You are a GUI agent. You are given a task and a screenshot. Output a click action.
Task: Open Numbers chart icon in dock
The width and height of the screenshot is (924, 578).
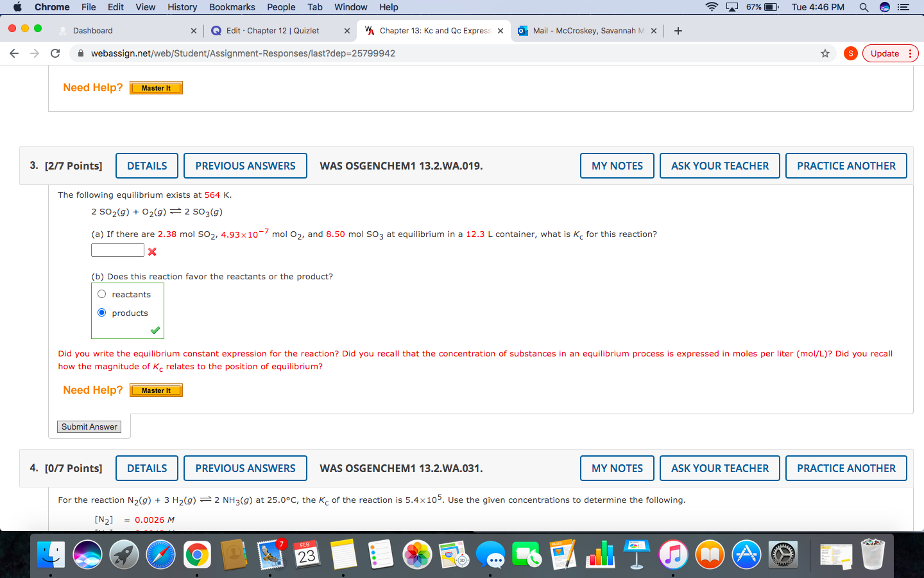tap(600, 554)
